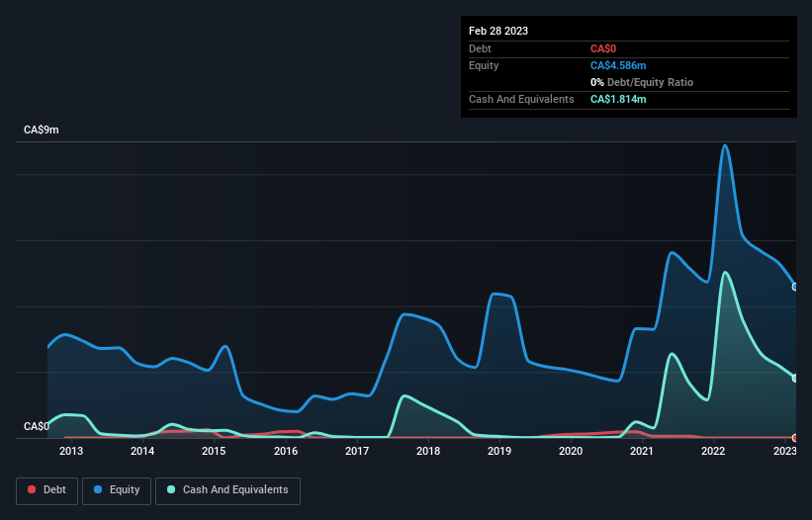Click the red Debt legend dot

(x=32, y=489)
